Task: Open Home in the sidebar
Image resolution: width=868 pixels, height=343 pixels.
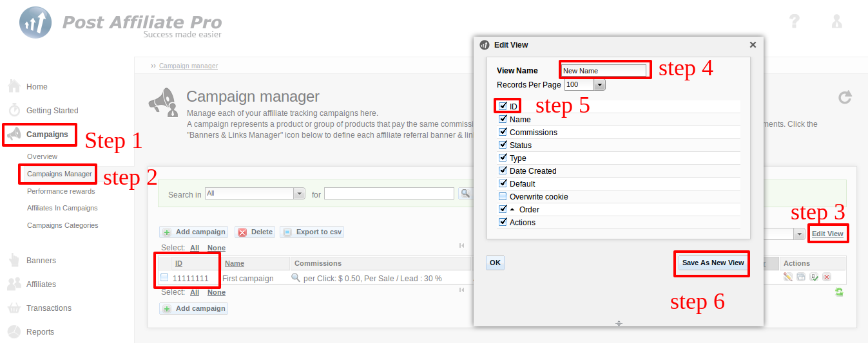Action: (37, 87)
